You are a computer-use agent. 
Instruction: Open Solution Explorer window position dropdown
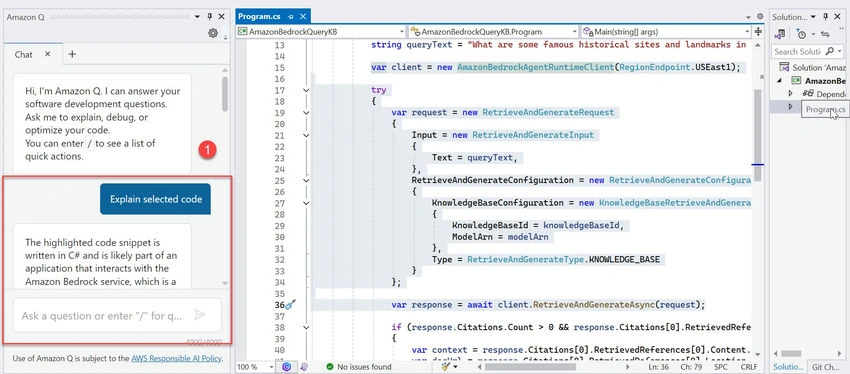[813, 17]
